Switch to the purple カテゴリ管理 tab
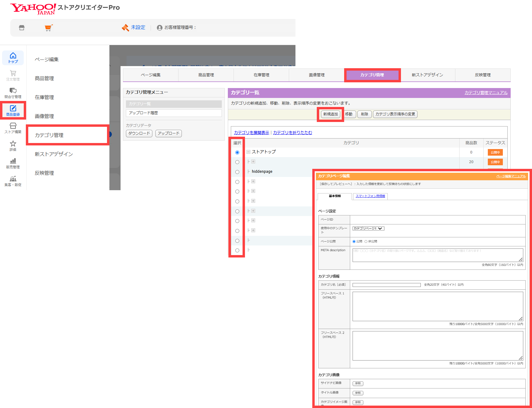This screenshot has height=408, width=532. [x=372, y=75]
